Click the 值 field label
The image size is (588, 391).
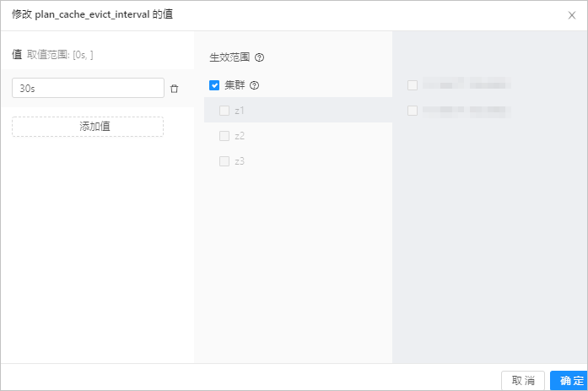click(17, 54)
